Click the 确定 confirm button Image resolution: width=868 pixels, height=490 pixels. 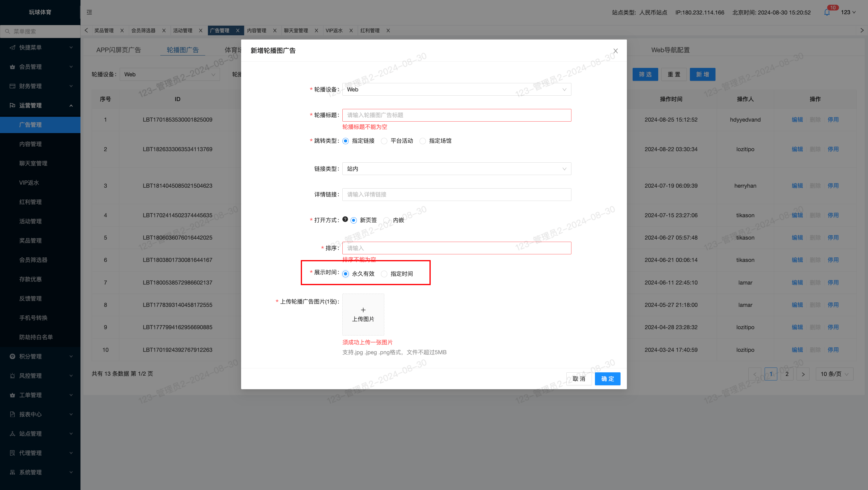(x=608, y=379)
